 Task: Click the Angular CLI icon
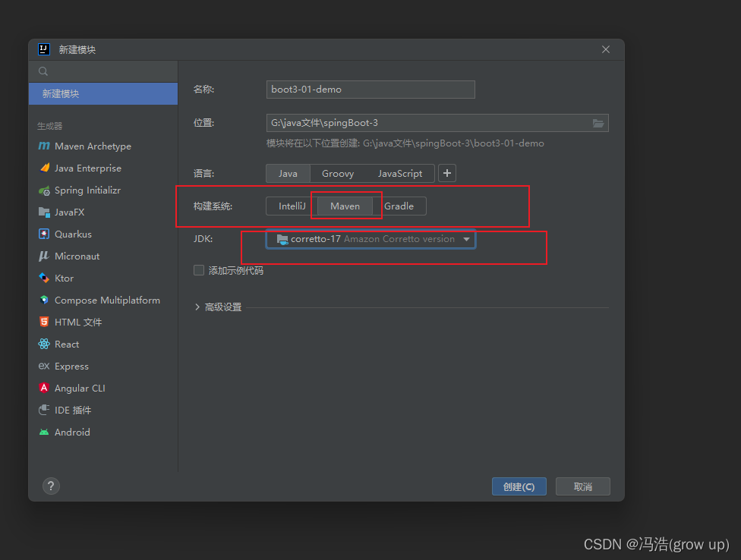pyautogui.click(x=44, y=388)
